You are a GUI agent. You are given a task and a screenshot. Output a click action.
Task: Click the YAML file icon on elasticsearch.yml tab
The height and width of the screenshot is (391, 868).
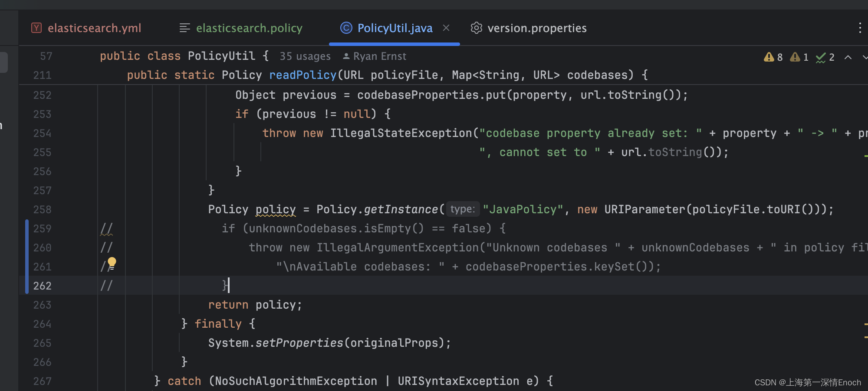36,28
